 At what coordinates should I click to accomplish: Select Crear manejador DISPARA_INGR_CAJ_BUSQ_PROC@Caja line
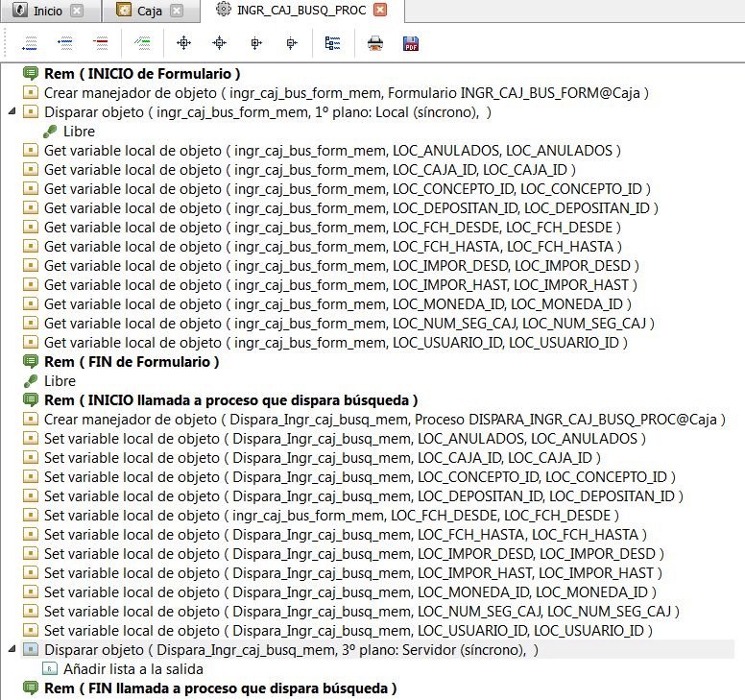(385, 420)
